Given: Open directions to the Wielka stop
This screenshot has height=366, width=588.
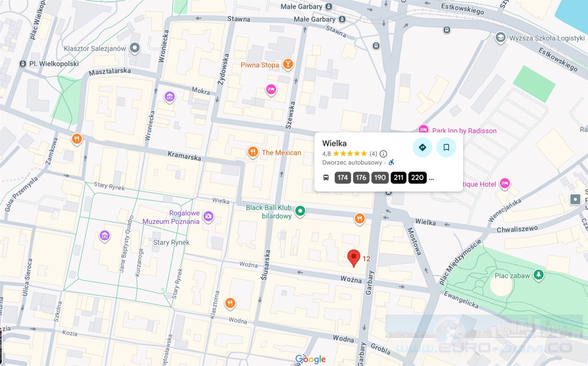Looking at the screenshot, I should pyautogui.click(x=422, y=148).
